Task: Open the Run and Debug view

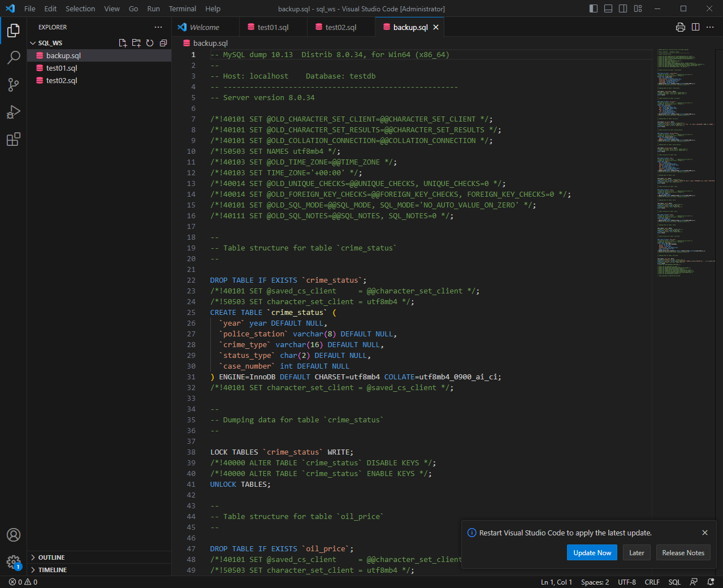Action: click(14, 112)
